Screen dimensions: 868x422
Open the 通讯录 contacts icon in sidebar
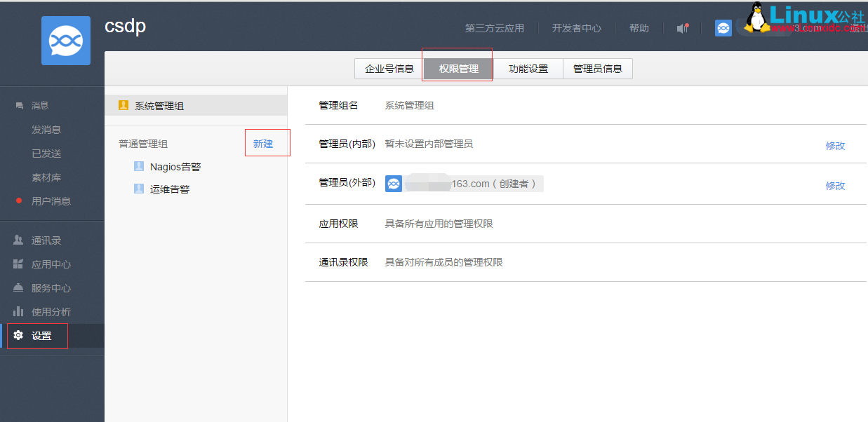tap(17, 240)
